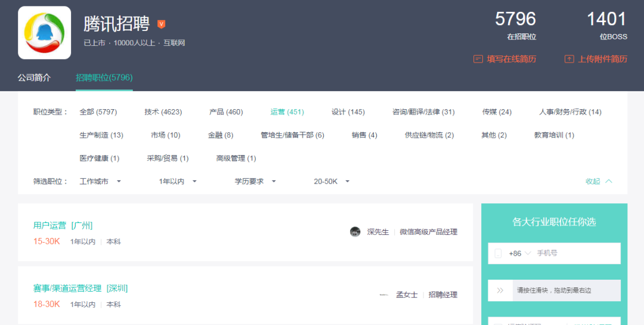Switch to the 公司简介 tab
The image size is (644, 325).
pyautogui.click(x=34, y=78)
